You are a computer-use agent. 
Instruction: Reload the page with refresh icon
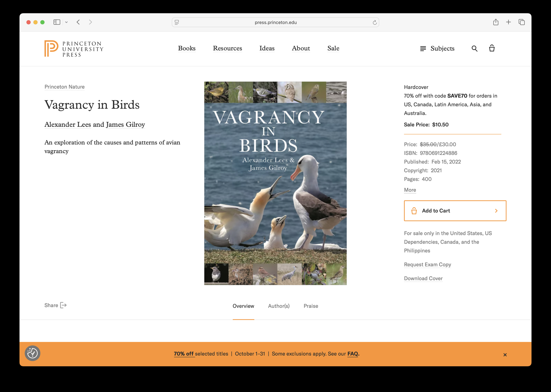click(374, 23)
